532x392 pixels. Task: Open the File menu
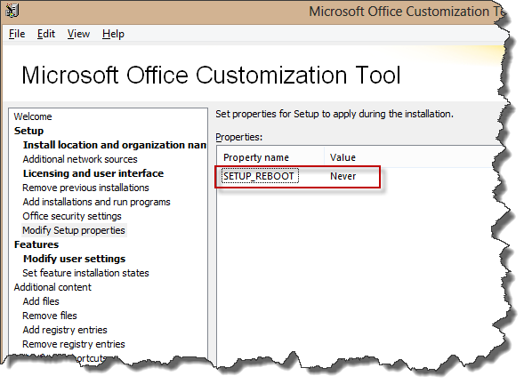[x=17, y=34]
